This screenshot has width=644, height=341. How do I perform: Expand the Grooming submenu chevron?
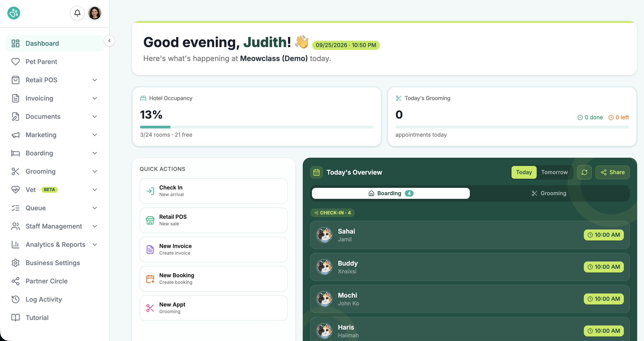point(95,171)
